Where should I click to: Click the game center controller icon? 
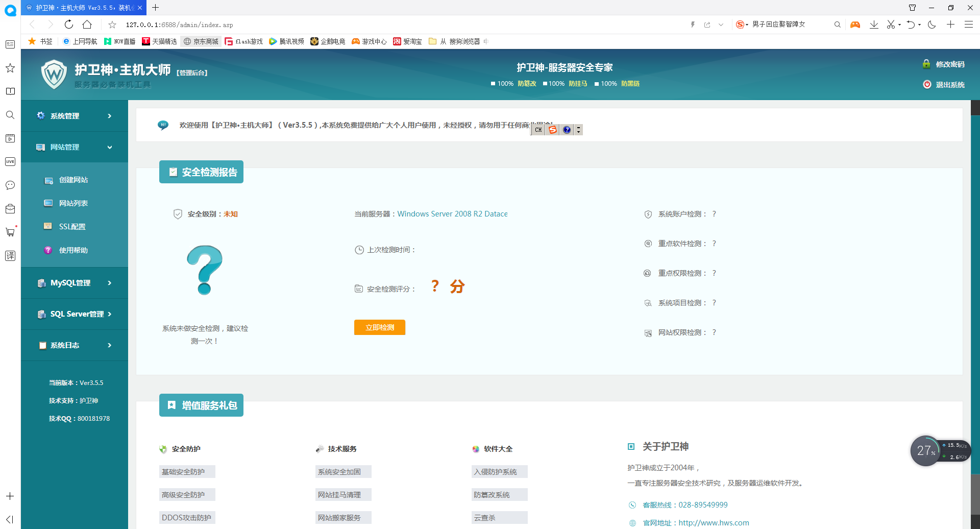click(855, 24)
